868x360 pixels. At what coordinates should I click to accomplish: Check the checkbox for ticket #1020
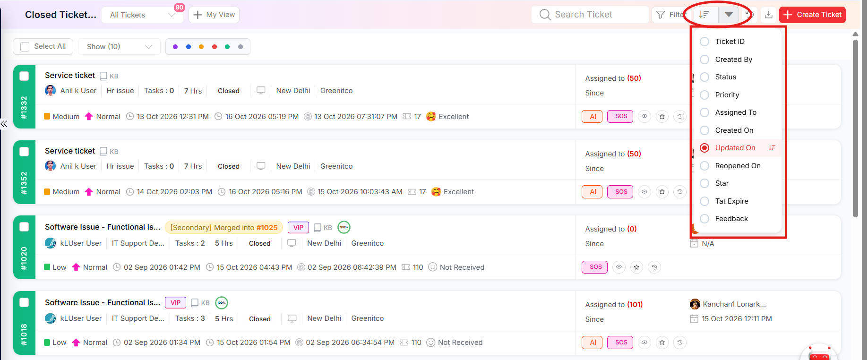(x=24, y=227)
